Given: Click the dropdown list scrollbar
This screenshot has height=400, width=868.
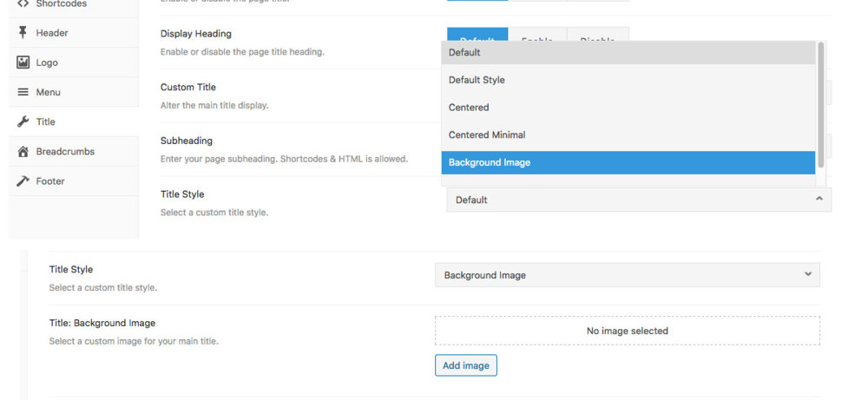Looking at the screenshot, I should pyautogui.click(x=820, y=104).
